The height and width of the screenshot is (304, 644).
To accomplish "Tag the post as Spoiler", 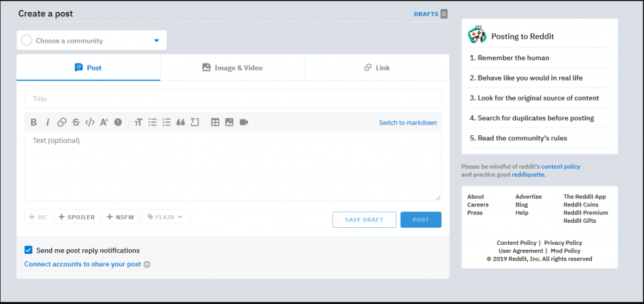I will point(77,217).
